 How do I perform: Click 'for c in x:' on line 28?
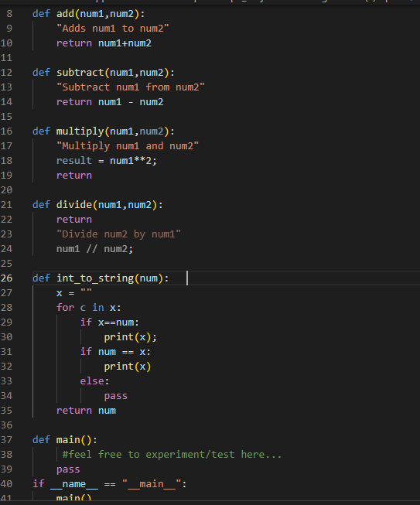pos(89,308)
